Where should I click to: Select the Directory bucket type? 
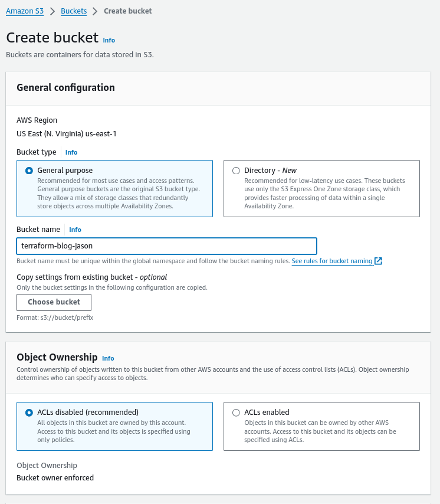236,171
